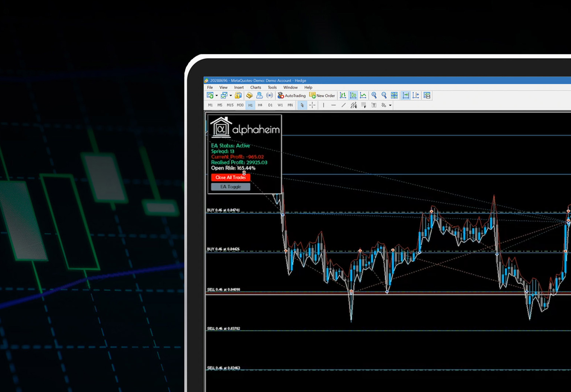This screenshot has width=571, height=392.
Task: Open the Charts menu
Action: point(256,87)
